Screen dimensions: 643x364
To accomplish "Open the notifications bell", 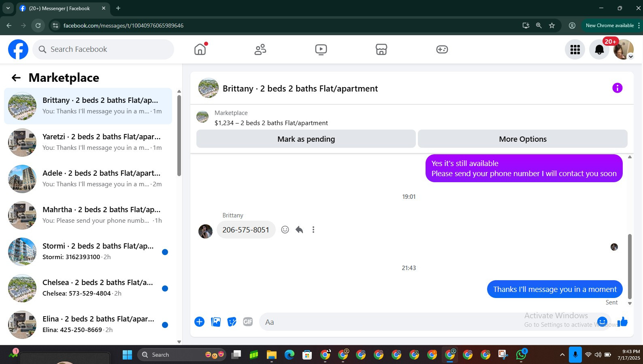I will point(599,49).
